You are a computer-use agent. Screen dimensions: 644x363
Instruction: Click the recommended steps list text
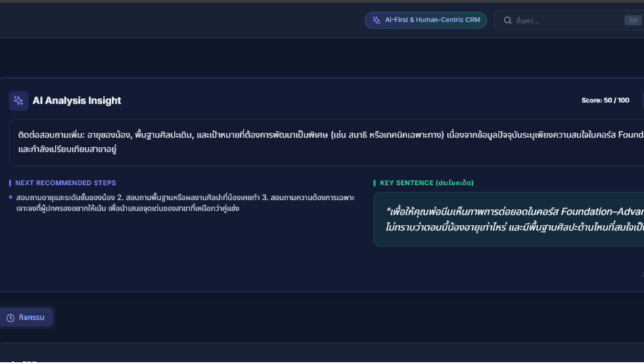point(183,203)
